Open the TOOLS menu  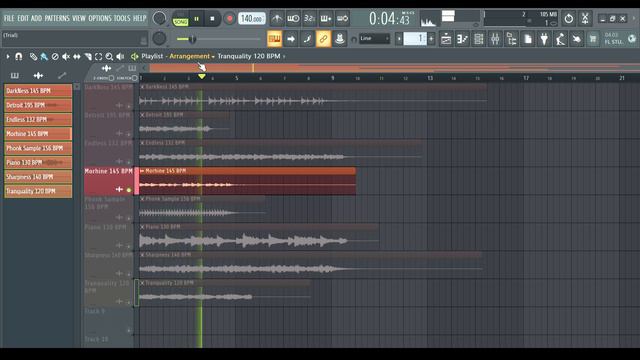click(x=122, y=18)
